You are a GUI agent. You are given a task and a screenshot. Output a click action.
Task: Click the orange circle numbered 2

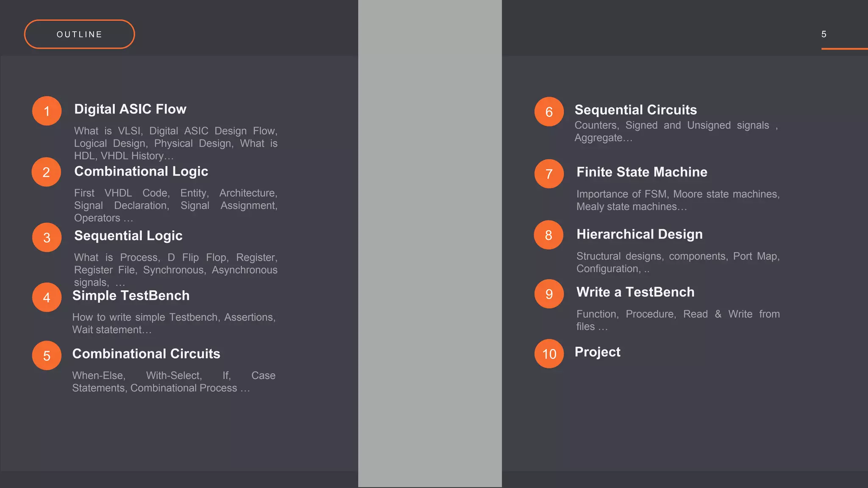coord(46,172)
